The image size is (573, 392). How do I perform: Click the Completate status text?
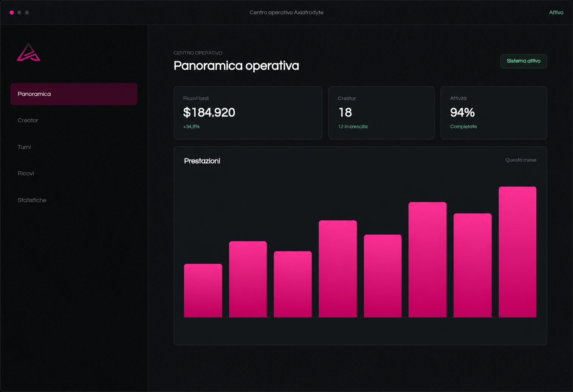click(x=463, y=127)
